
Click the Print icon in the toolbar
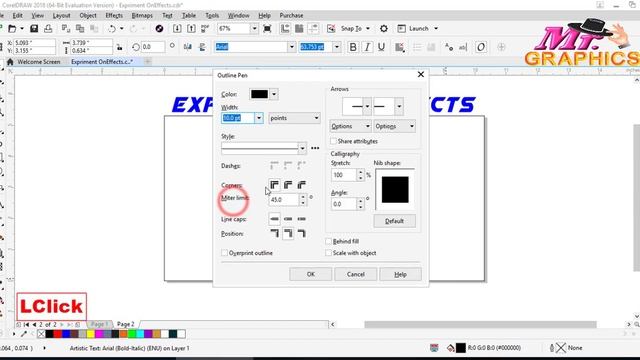tap(48, 29)
